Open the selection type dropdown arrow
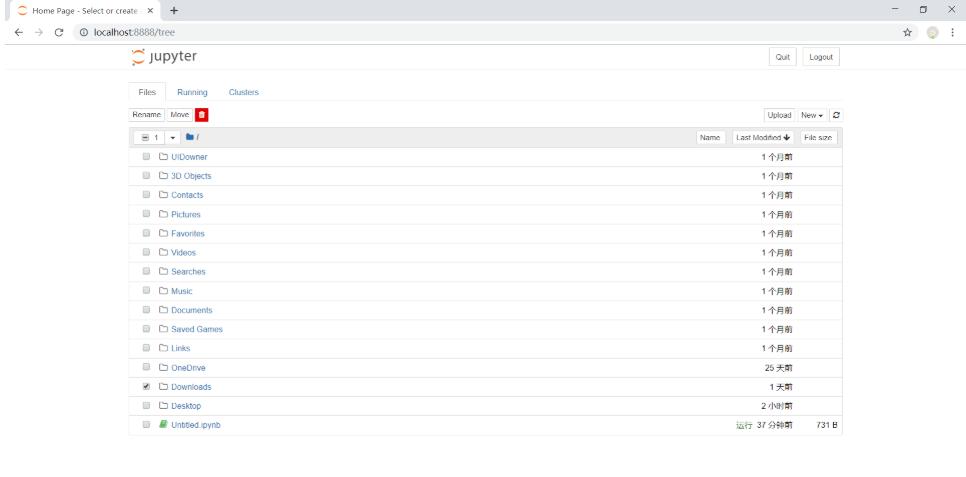This screenshot has height=477, width=966. (172, 137)
